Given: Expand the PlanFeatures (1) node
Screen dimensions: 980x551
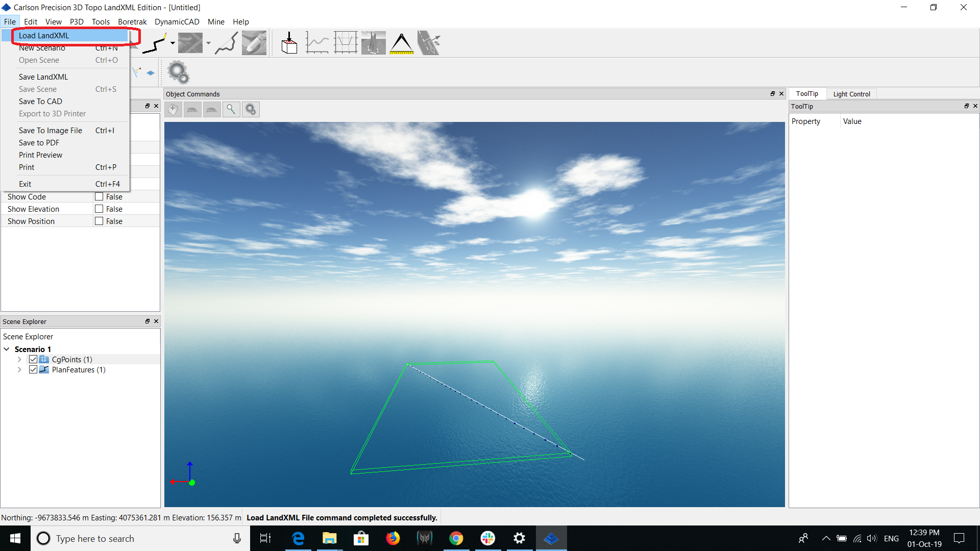Looking at the screenshot, I should (19, 369).
